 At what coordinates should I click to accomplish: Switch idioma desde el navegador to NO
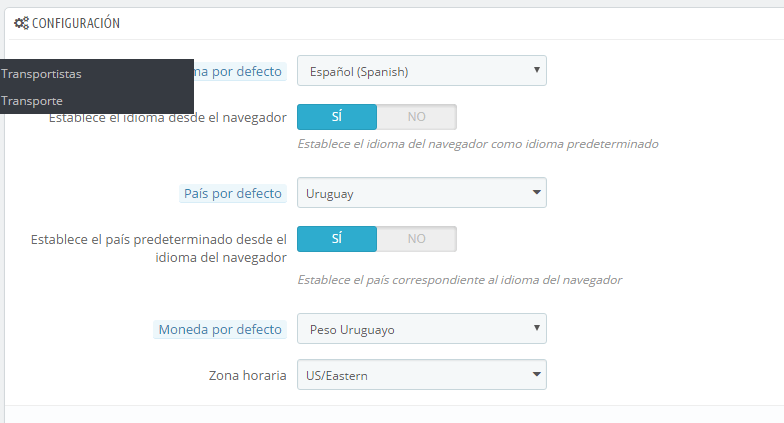416,117
